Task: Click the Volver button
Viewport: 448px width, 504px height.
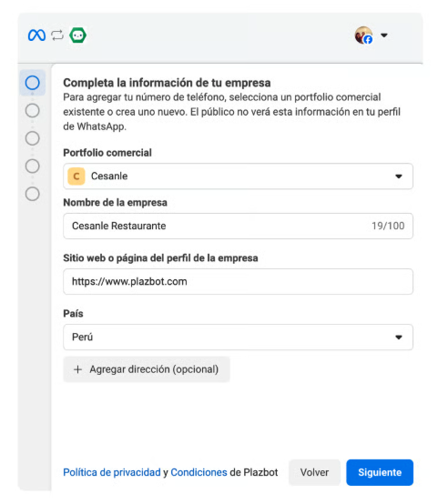Action: pos(314,472)
